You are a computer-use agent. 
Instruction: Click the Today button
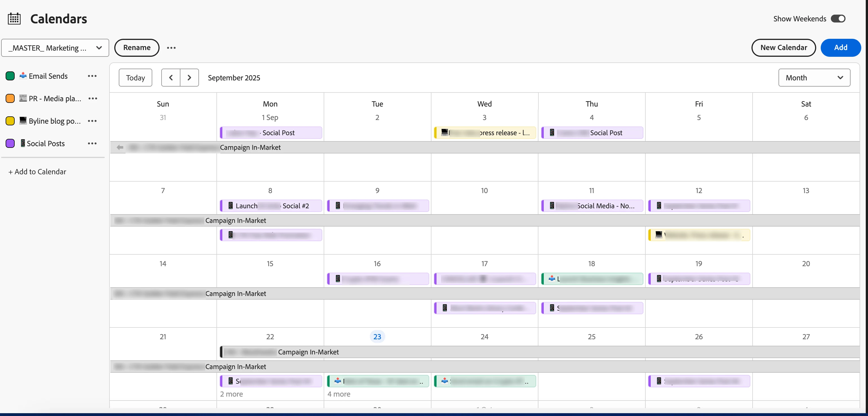[135, 78]
